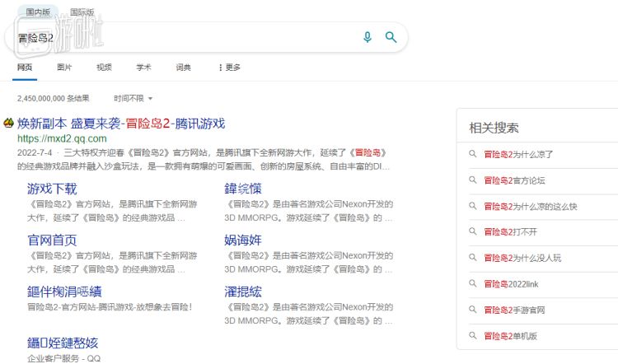Click magnifier icon next to 冒险岛2单机版
Screen dimensions: 618x364
pos(472,336)
